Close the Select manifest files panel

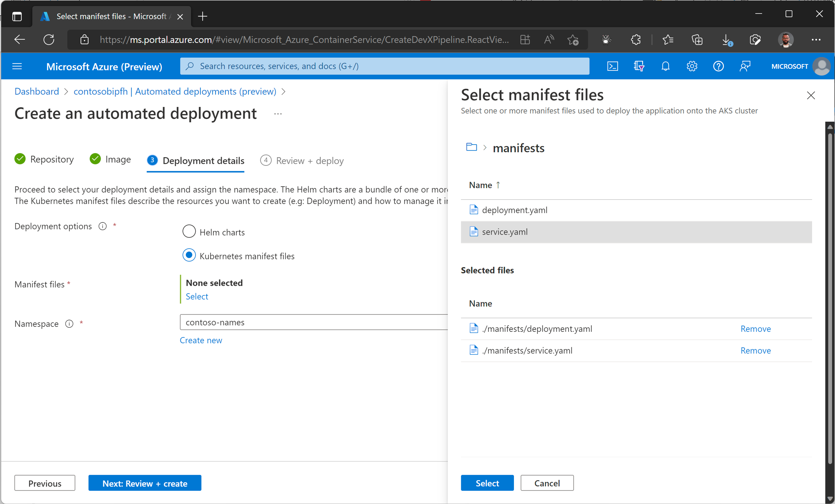point(811,95)
